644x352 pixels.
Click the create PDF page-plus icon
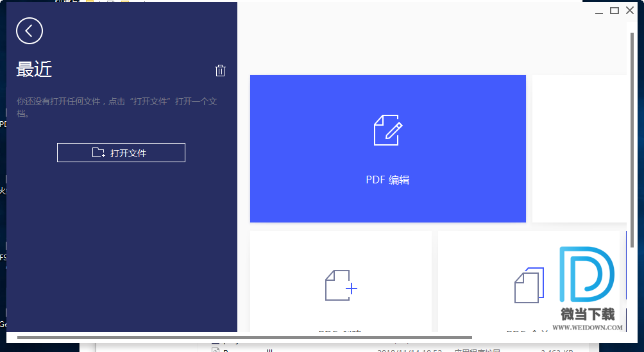coord(341,285)
